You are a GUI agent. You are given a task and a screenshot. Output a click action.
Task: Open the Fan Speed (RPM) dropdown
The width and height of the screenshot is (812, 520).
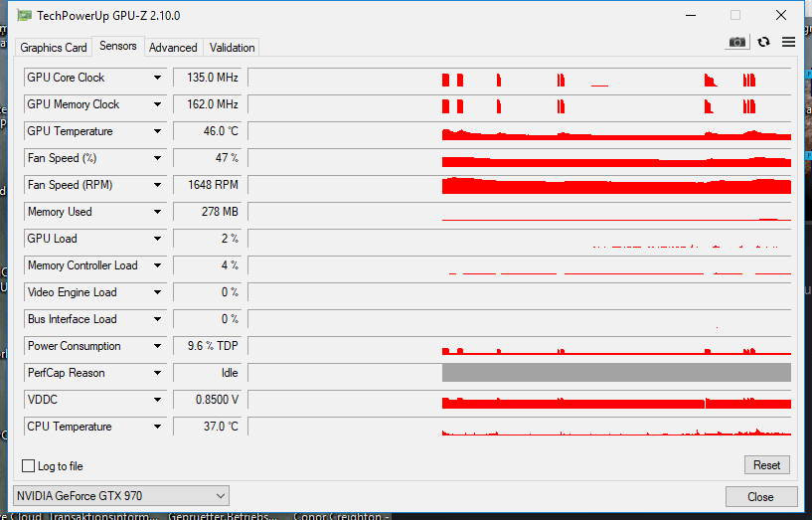157,185
